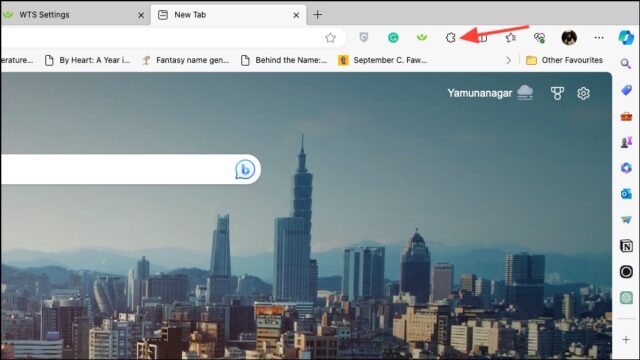The width and height of the screenshot is (640, 360).
Task: Add this page to favourites star
Action: (330, 38)
